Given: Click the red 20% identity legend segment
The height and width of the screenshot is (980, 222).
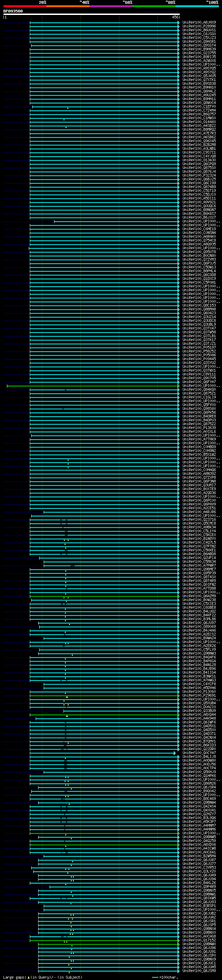Looking at the screenshot, I should pos(25,6).
